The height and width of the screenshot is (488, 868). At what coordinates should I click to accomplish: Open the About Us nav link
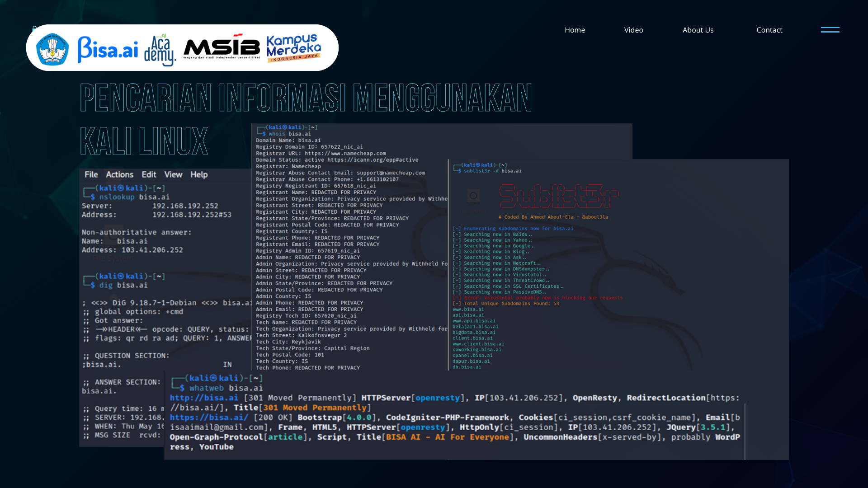pyautogui.click(x=698, y=30)
